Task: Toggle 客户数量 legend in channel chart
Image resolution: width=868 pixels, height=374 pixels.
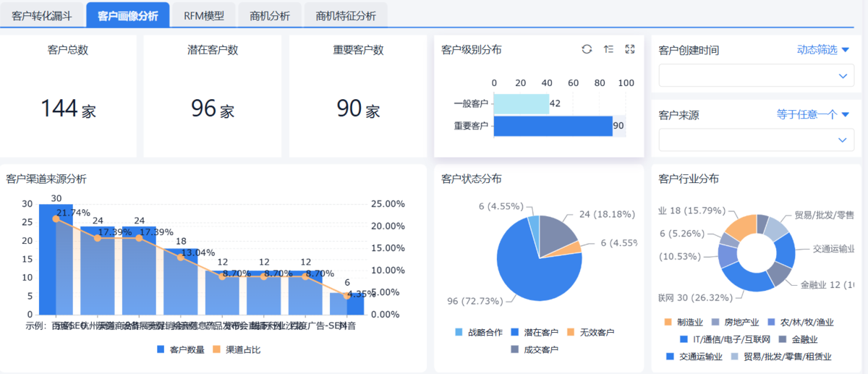Action: tap(180, 349)
